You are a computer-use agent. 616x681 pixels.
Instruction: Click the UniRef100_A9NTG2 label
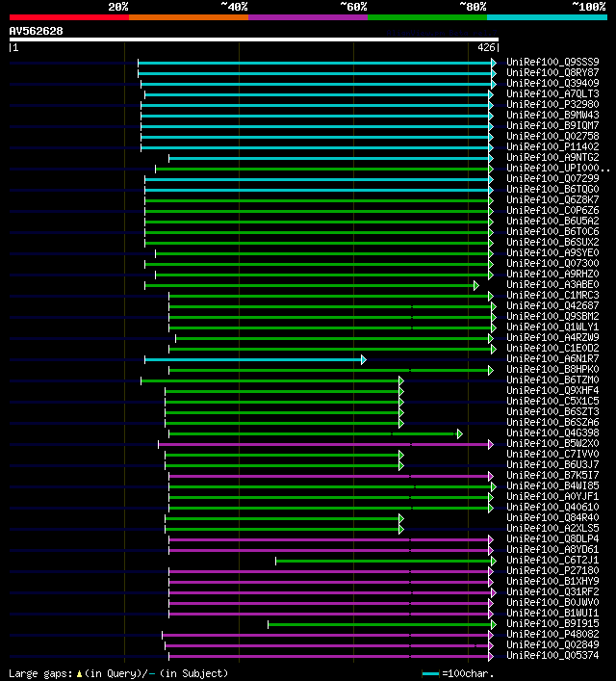coord(552,157)
